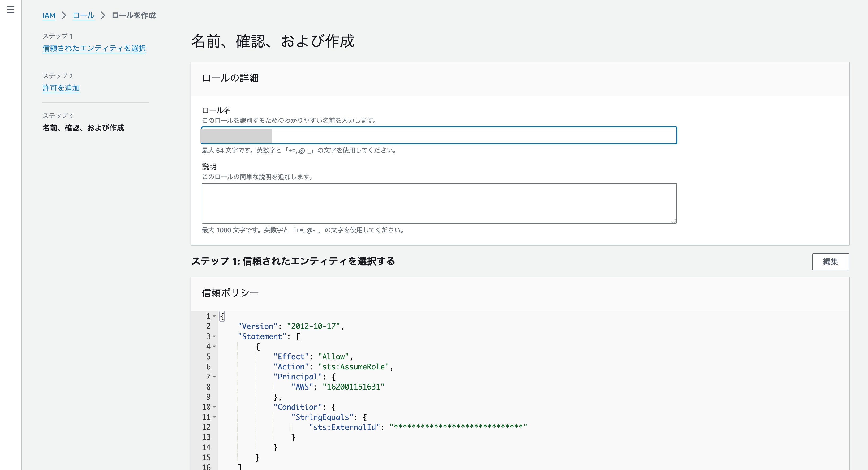Click the "Condition" key on line 10
Screen dimensions: 868x470
coord(298,407)
